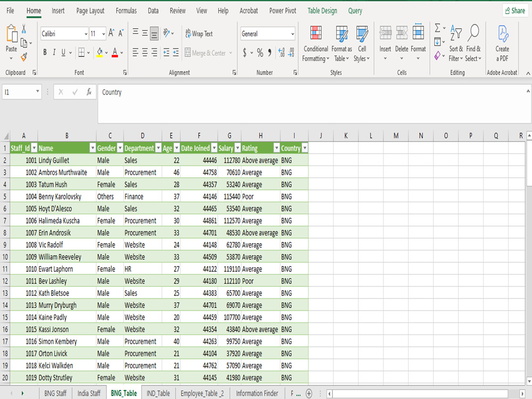Click Increase Decimal icon

coord(281,53)
